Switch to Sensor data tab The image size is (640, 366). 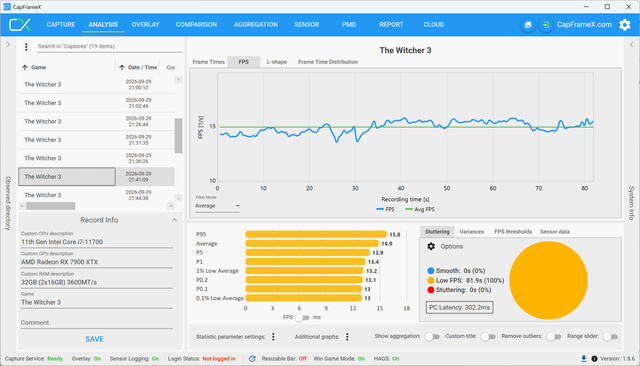click(x=554, y=232)
